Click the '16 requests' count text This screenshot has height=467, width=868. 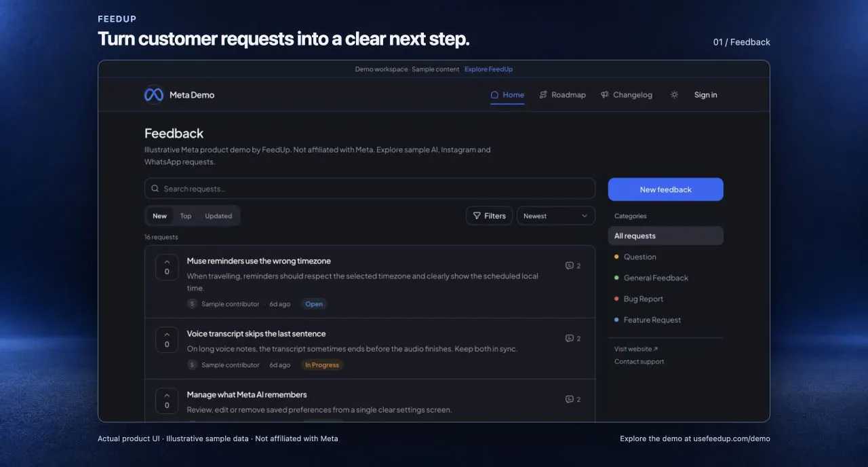pyautogui.click(x=161, y=237)
